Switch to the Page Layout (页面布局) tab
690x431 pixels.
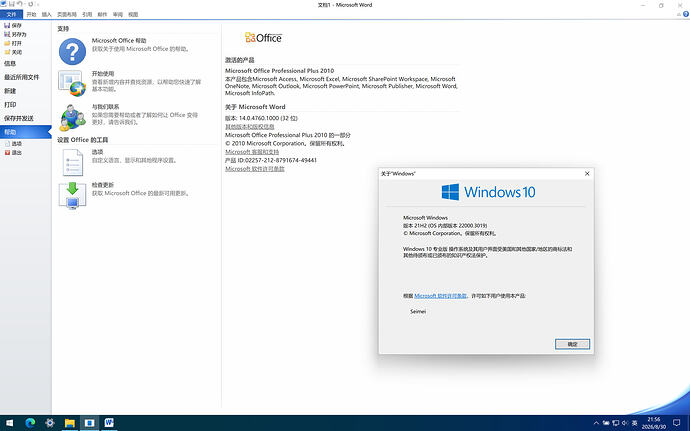(67, 15)
